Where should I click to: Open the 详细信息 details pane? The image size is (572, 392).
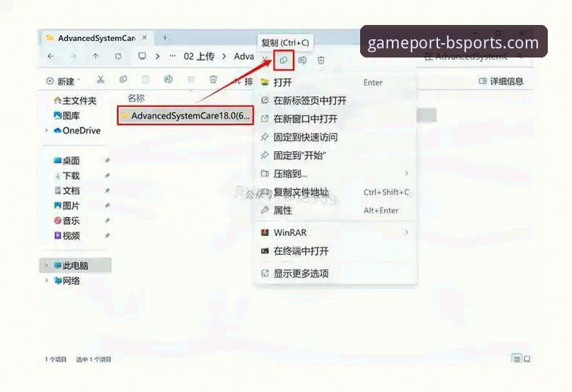(501, 81)
